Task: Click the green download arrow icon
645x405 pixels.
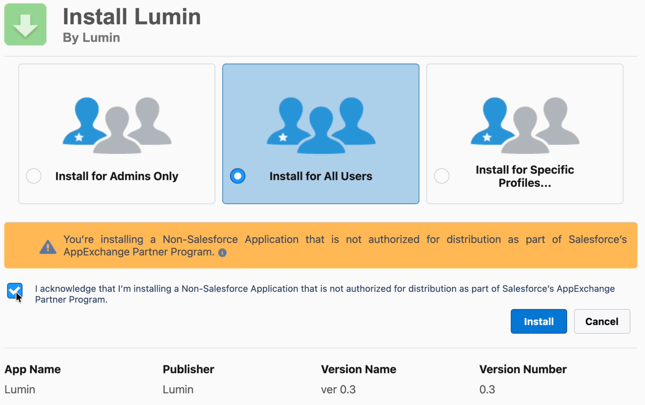Action: (x=25, y=25)
